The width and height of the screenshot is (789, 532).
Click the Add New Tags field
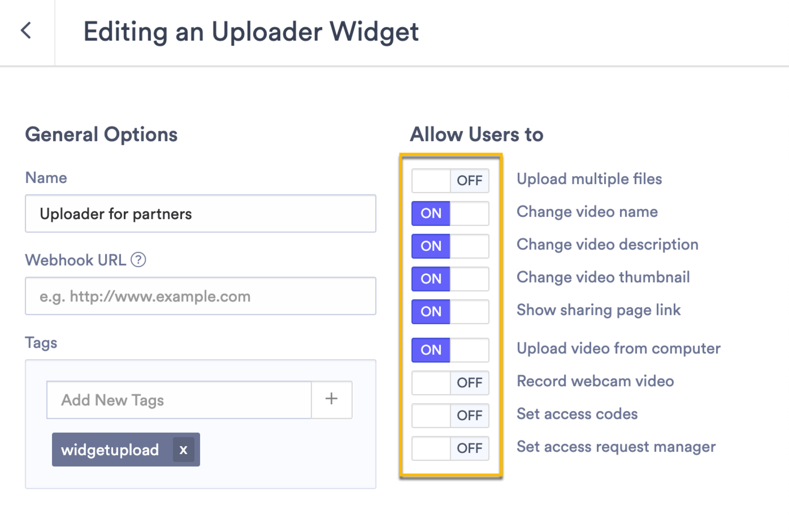pyautogui.click(x=179, y=399)
